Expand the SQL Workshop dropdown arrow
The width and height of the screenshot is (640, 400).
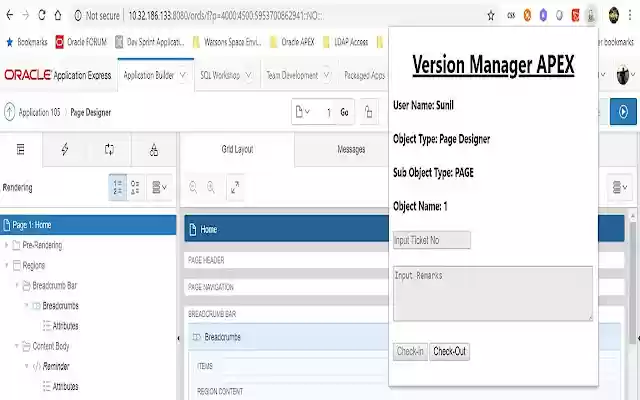tap(248, 75)
